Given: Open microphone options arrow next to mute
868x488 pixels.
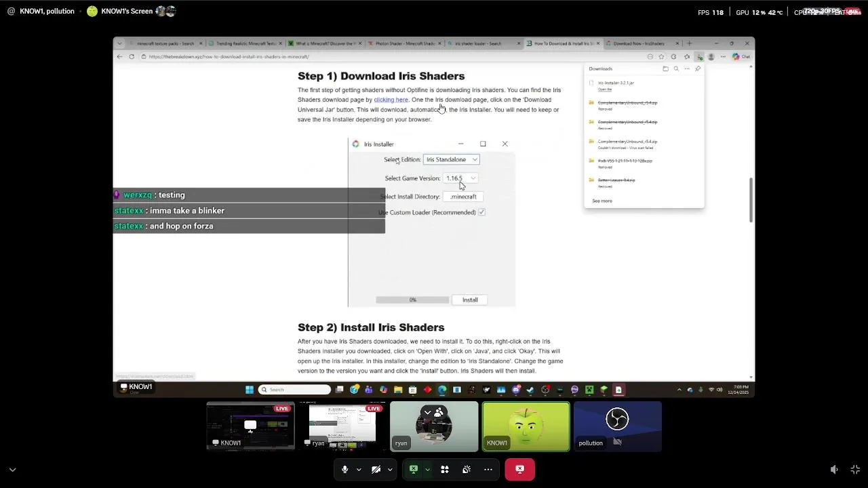Looking at the screenshot, I should [359, 470].
